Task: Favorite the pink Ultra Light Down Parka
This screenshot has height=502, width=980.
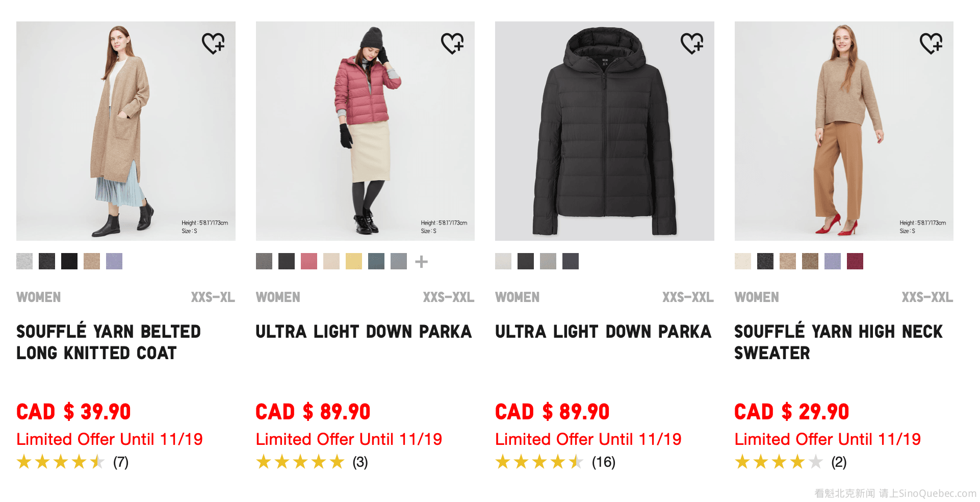Action: coord(452,43)
